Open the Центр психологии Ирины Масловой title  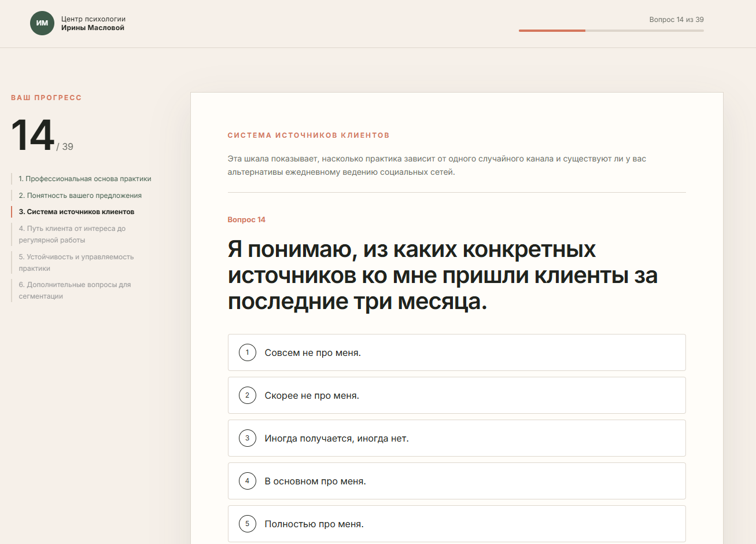tap(93, 23)
